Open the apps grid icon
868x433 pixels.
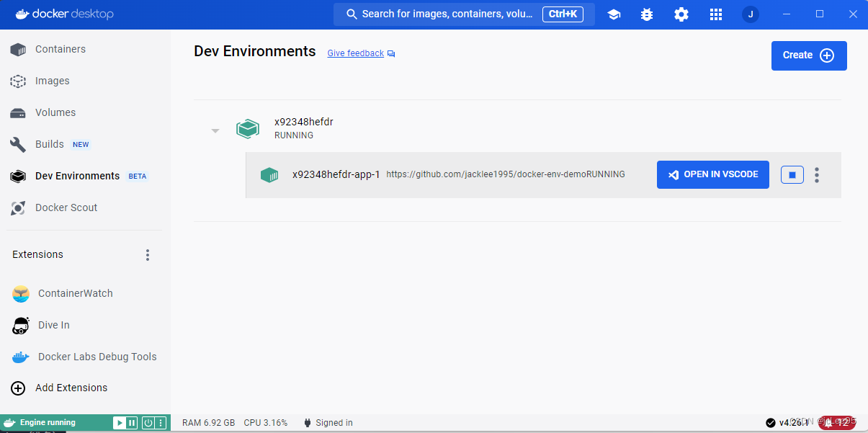(x=715, y=14)
